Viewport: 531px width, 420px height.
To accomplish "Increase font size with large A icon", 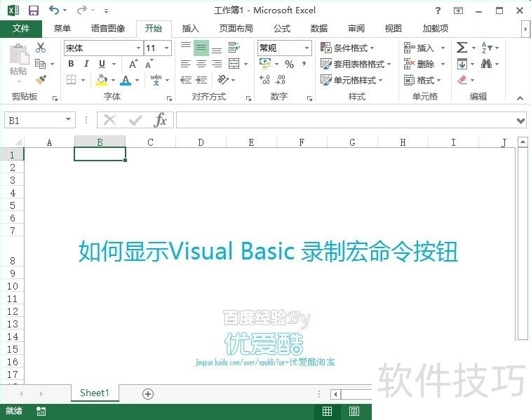I will click(x=133, y=64).
